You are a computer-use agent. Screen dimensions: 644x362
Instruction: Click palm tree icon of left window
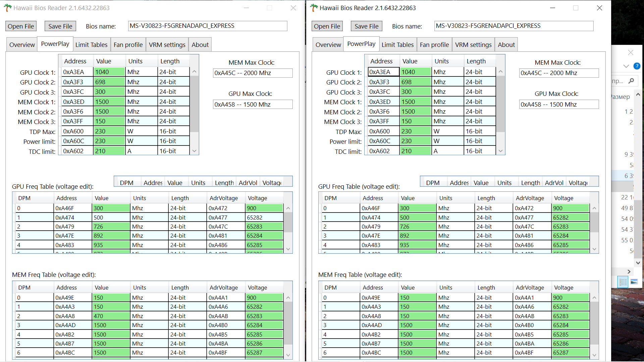pos(7,8)
